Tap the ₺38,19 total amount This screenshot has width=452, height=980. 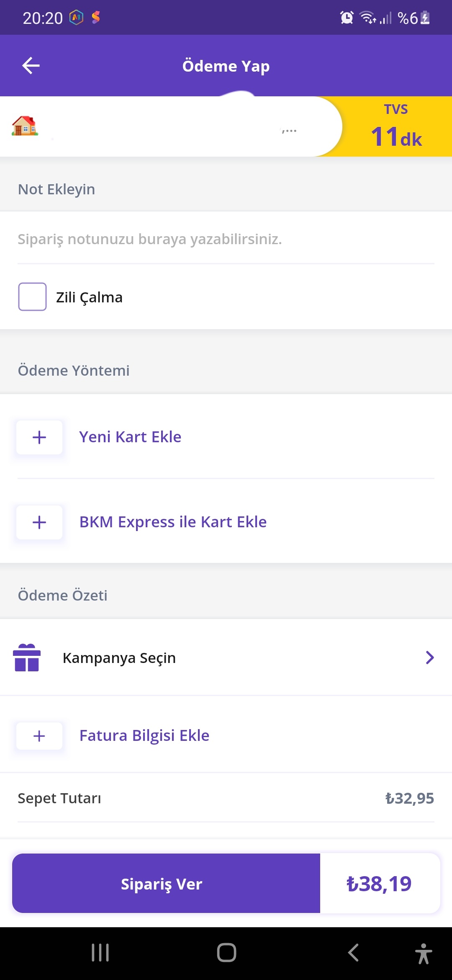[x=379, y=884]
